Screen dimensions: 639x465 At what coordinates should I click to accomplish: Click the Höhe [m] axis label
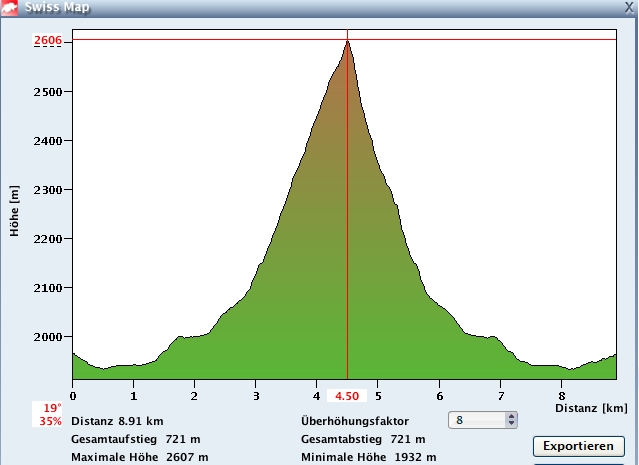click(14, 209)
